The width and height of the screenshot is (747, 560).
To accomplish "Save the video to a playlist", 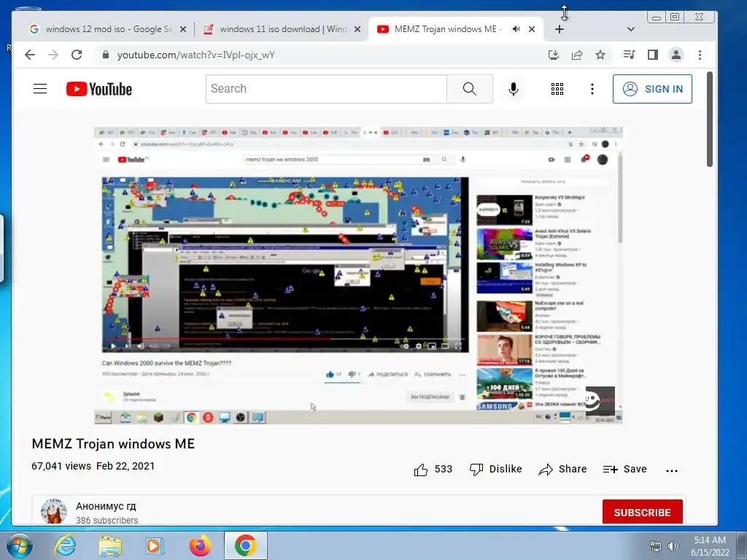I will click(624, 470).
